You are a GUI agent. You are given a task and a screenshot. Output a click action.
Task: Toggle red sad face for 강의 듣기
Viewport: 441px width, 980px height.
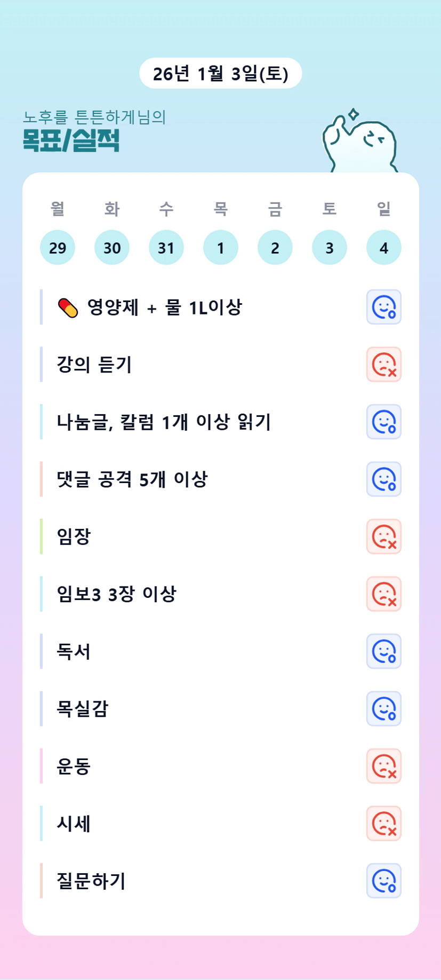[x=383, y=365]
